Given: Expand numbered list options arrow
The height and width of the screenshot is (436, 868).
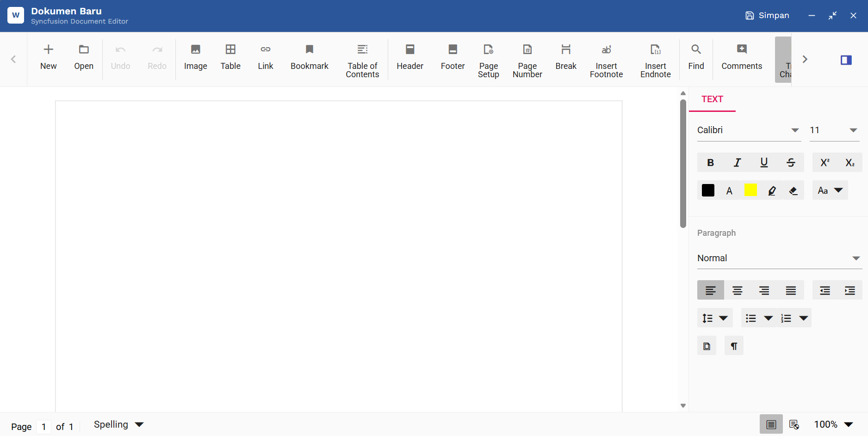Looking at the screenshot, I should click(x=804, y=318).
